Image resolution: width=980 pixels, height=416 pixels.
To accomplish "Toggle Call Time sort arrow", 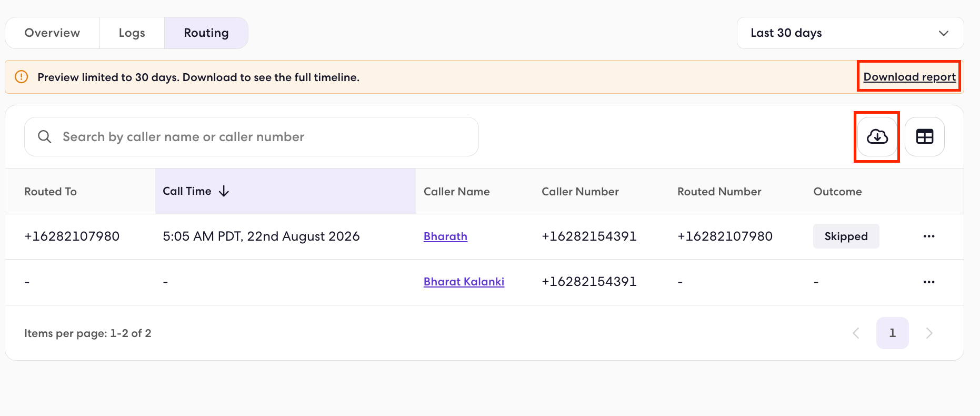I will coord(224,191).
